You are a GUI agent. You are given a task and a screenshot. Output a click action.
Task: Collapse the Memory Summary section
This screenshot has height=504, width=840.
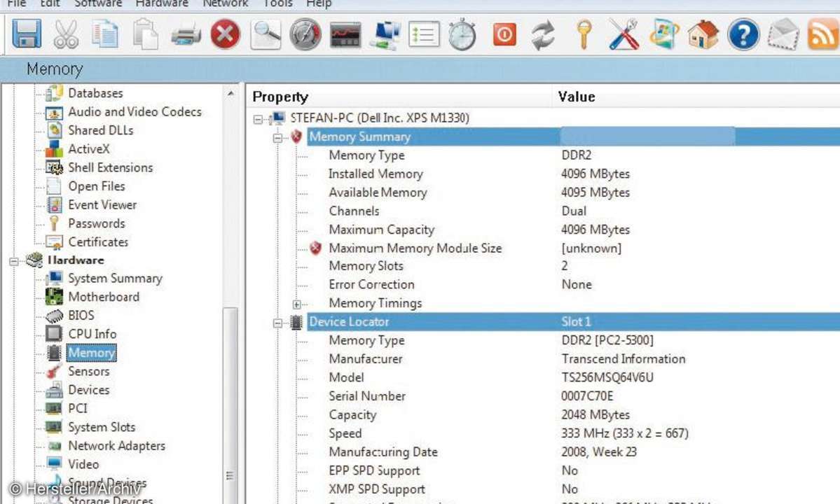[277, 137]
